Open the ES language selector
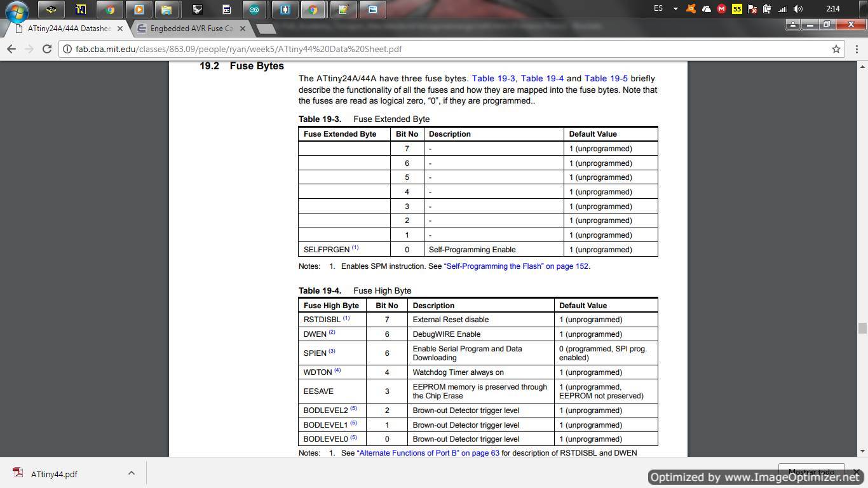This screenshot has height=488, width=868. (x=658, y=9)
